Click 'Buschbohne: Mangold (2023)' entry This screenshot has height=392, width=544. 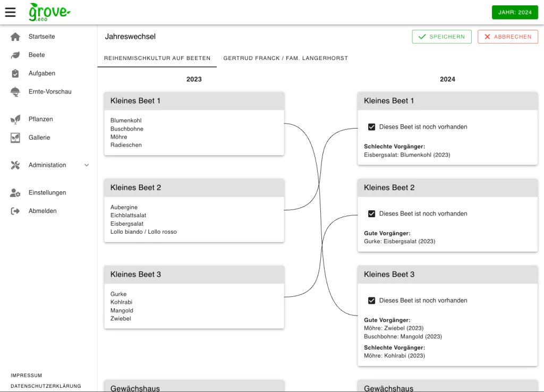[x=403, y=336]
